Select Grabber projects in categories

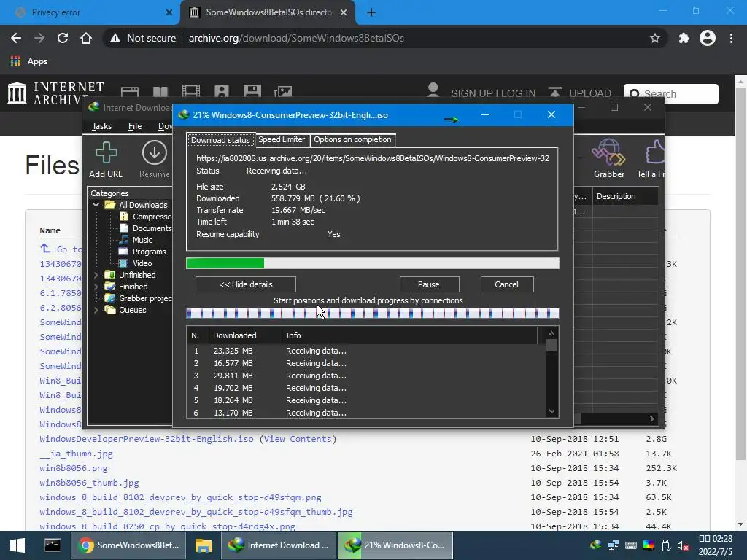pos(138,298)
